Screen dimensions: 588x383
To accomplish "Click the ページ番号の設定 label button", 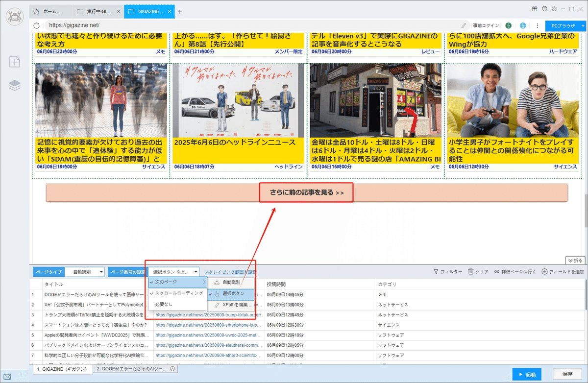I will pyautogui.click(x=127, y=271).
